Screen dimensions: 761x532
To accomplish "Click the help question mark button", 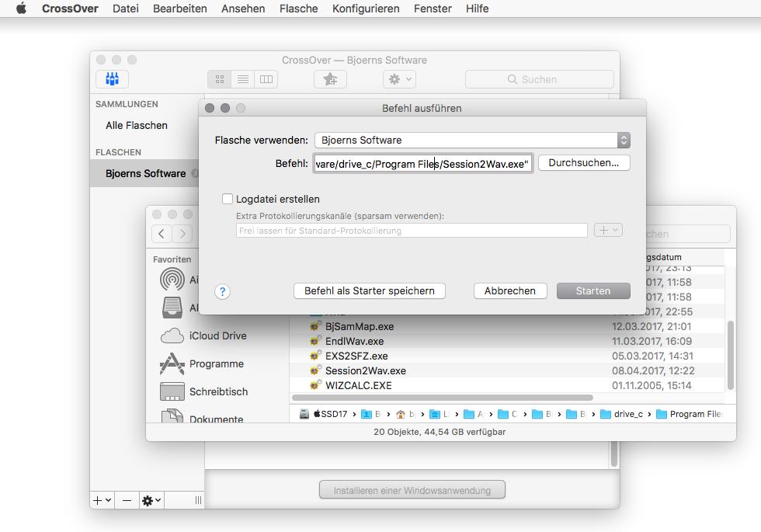I will tap(222, 292).
